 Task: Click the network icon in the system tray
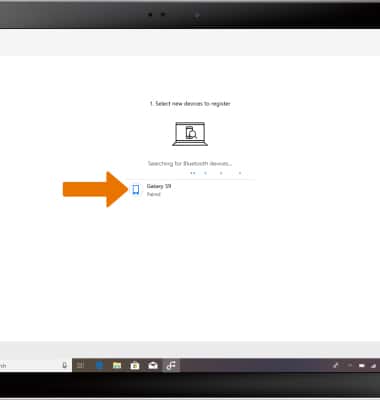(x=374, y=366)
